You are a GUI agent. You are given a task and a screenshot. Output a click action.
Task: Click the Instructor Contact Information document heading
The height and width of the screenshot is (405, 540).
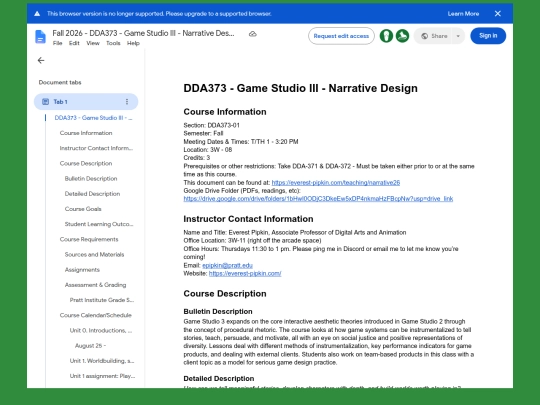[x=248, y=219]
